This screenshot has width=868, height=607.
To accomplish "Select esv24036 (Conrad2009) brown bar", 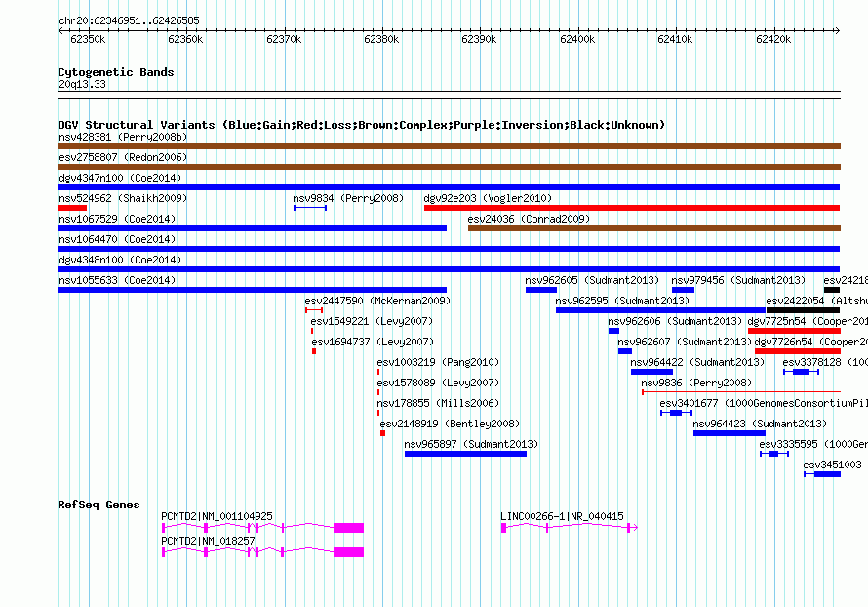I will point(654,228).
